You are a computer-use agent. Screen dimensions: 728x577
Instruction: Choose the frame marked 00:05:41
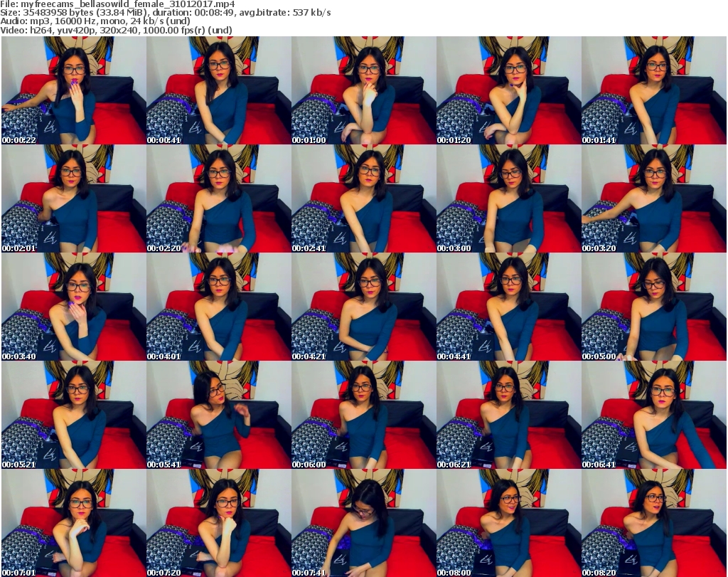click(x=218, y=415)
